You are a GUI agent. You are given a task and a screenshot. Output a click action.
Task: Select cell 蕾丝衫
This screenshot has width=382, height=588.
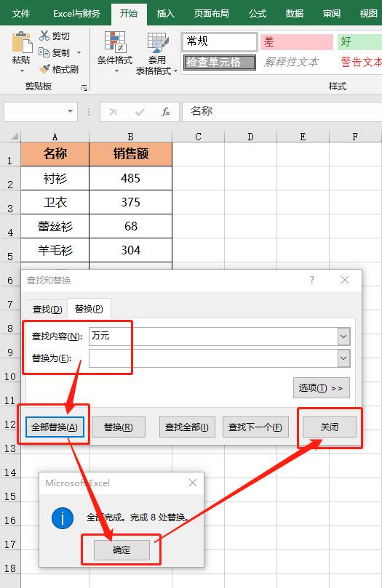tap(55, 226)
